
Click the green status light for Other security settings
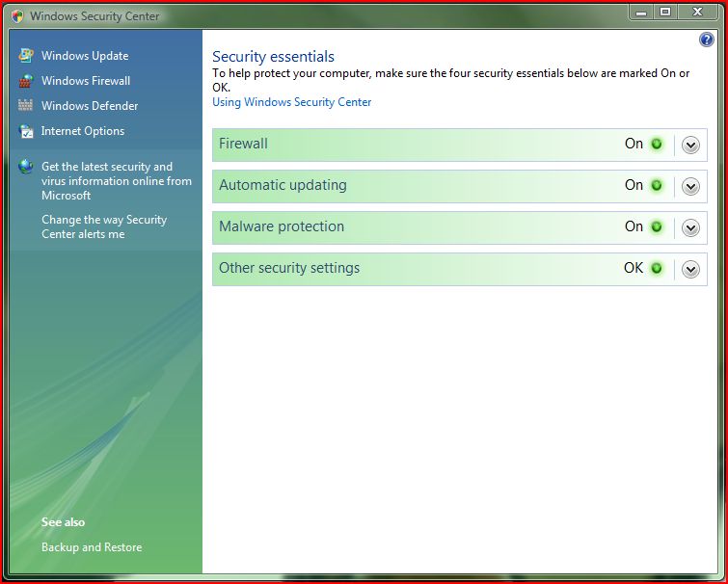pos(657,268)
